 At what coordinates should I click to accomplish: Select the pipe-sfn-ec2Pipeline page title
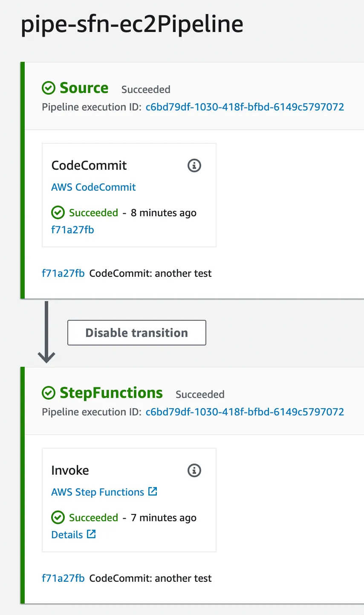coord(132,25)
